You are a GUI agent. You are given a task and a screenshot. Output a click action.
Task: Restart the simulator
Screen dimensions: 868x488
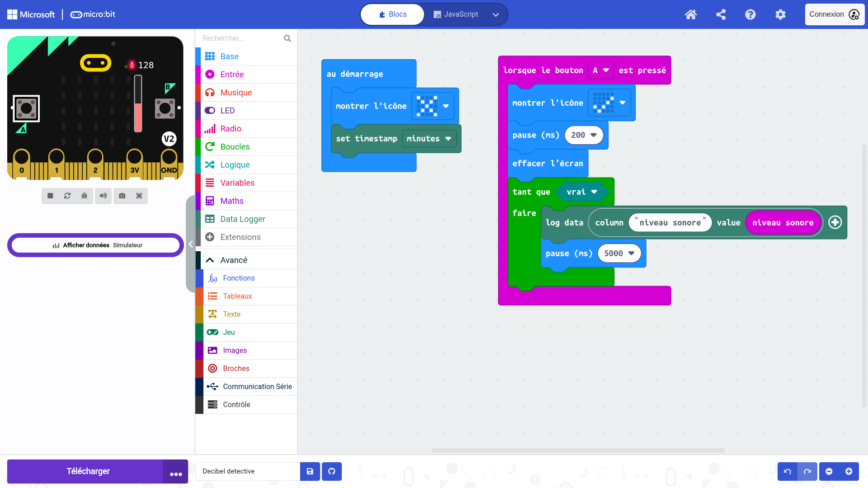pos(67,196)
